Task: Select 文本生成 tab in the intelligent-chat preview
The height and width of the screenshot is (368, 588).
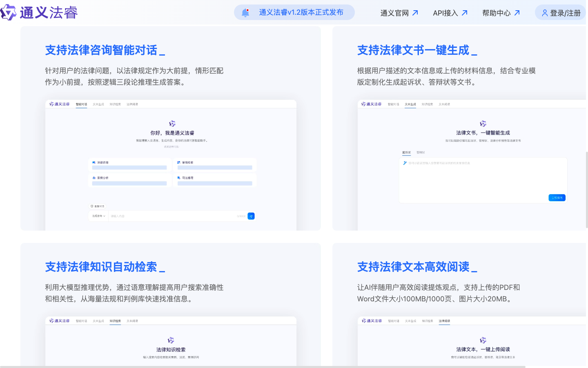Action: click(x=98, y=104)
